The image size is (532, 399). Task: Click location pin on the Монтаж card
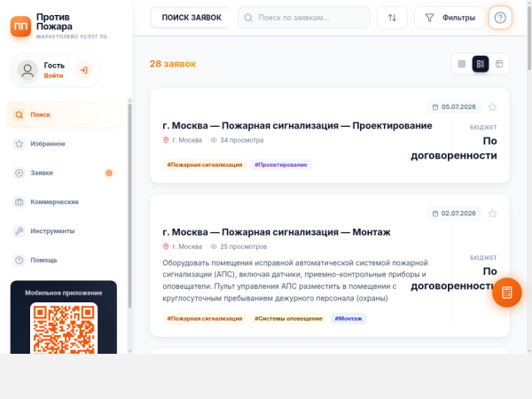[x=166, y=246]
